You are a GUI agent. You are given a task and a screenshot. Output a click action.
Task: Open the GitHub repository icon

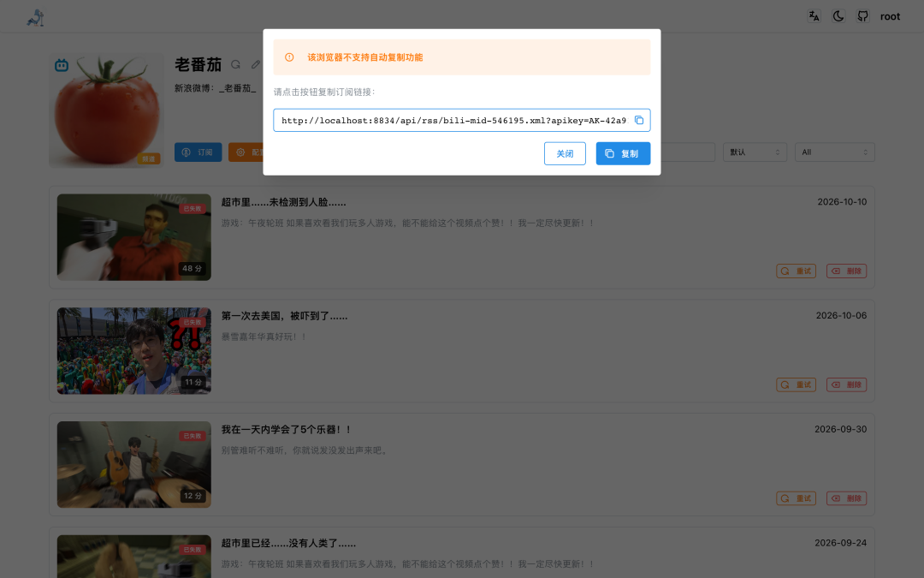pos(862,16)
